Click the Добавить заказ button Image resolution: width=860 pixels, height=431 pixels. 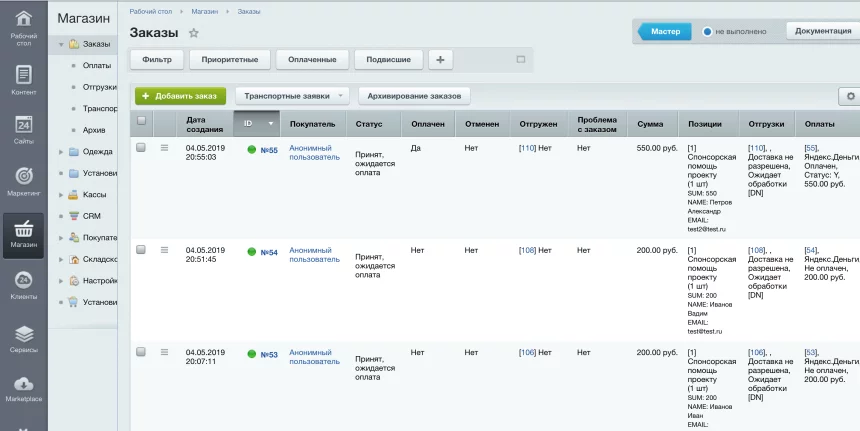pyautogui.click(x=180, y=96)
